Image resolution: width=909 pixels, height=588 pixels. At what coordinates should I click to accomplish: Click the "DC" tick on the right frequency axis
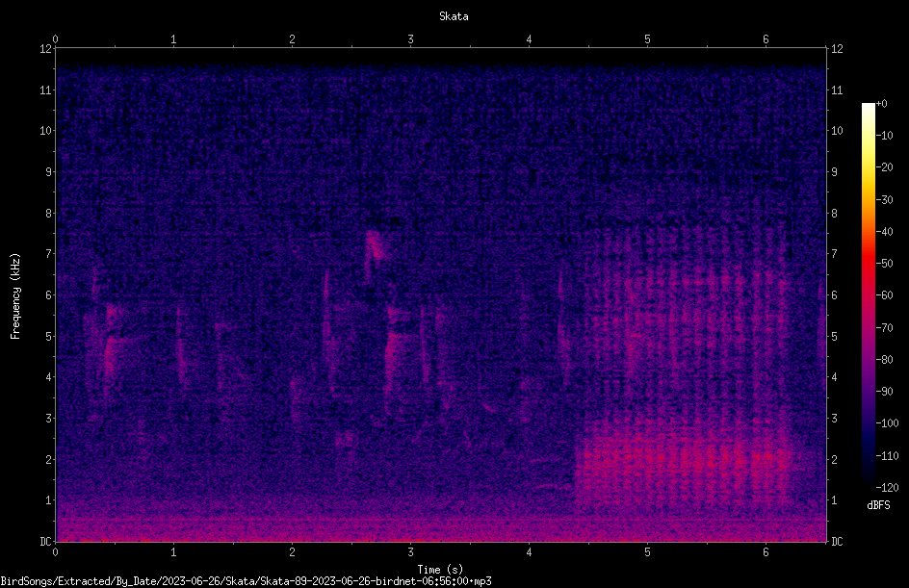837,542
